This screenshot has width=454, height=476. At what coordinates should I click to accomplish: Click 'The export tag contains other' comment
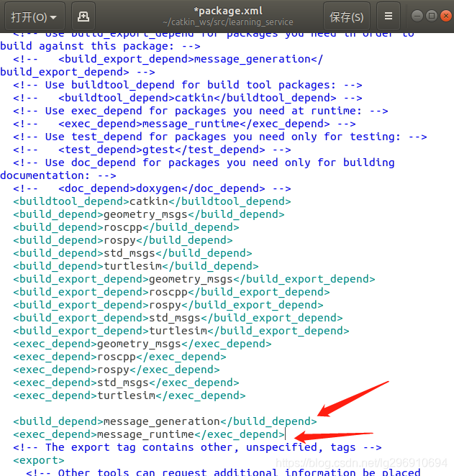point(197,447)
